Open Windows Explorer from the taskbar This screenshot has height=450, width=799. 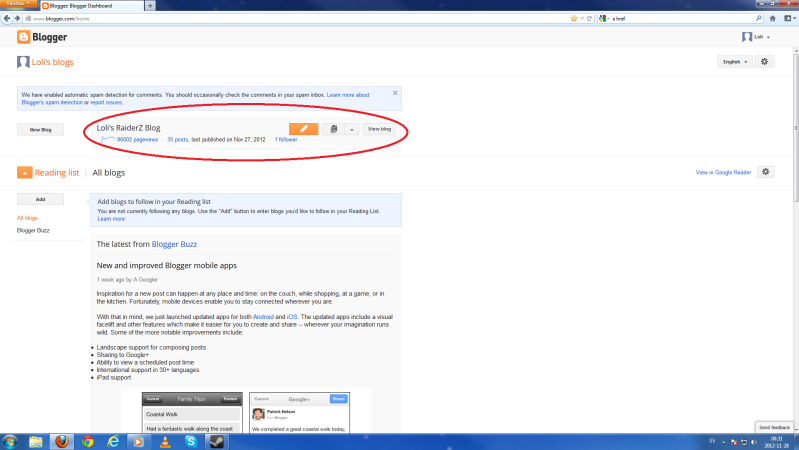tap(36, 442)
